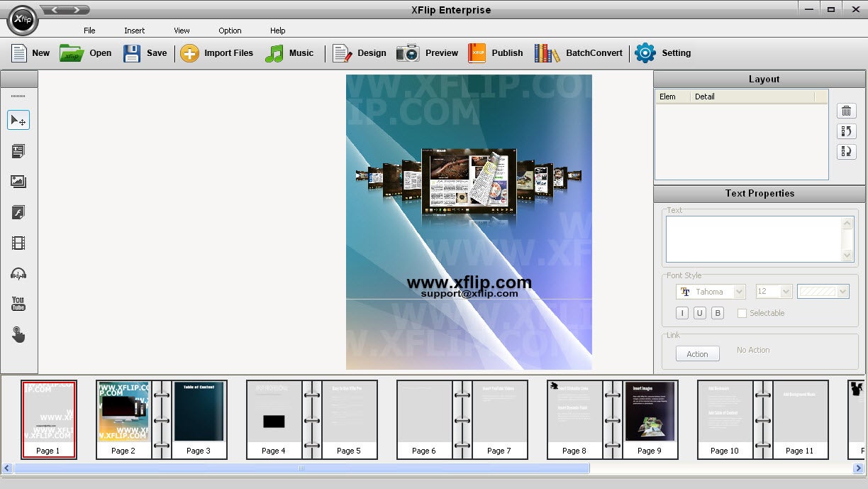Select the Page 7 thumbnail
The width and height of the screenshot is (868, 489).
pos(499,419)
